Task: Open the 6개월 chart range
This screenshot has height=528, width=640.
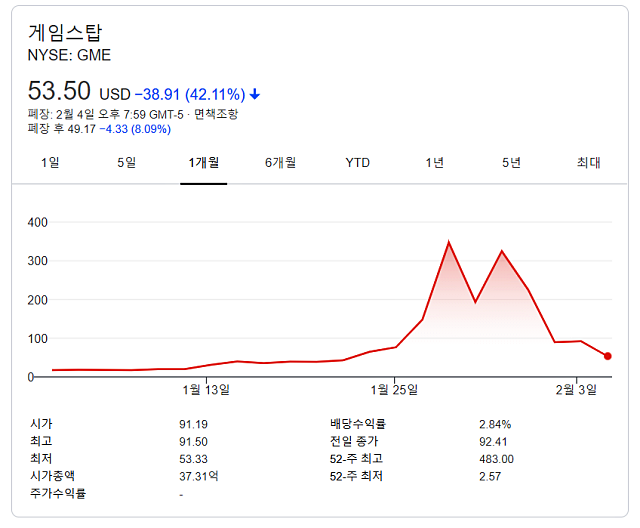Action: click(280, 163)
